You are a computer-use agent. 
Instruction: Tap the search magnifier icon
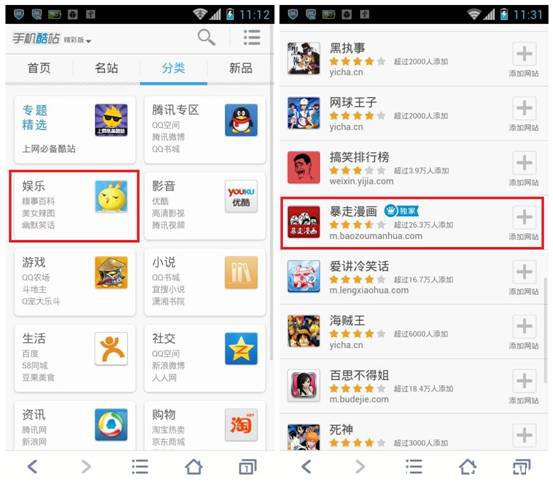(x=206, y=37)
